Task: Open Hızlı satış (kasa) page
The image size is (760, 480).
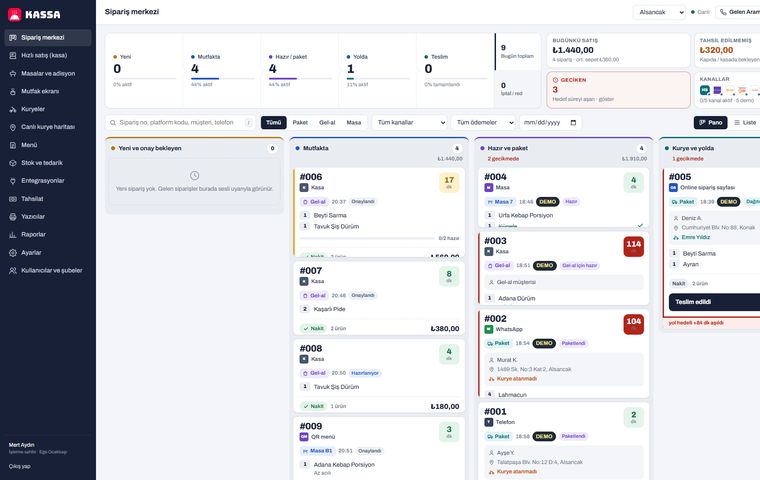Action: tap(48, 55)
